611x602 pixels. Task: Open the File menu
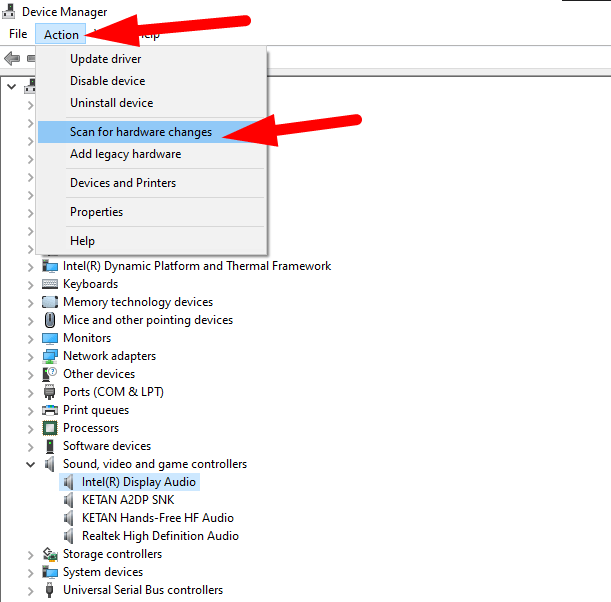[x=18, y=34]
